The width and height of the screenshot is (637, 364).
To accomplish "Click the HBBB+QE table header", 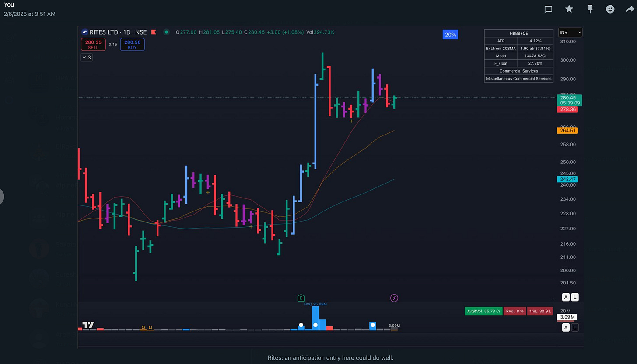I will 518,33.
